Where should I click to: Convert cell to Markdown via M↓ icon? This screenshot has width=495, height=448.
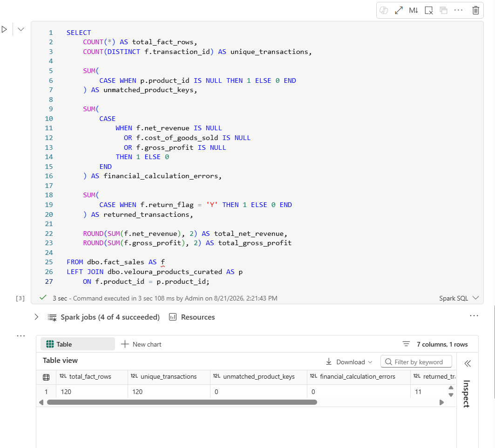click(x=414, y=10)
